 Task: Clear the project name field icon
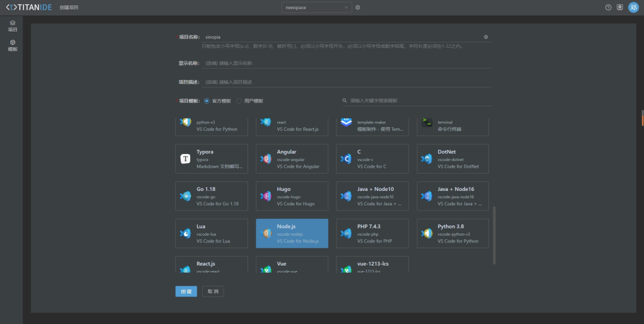click(486, 37)
